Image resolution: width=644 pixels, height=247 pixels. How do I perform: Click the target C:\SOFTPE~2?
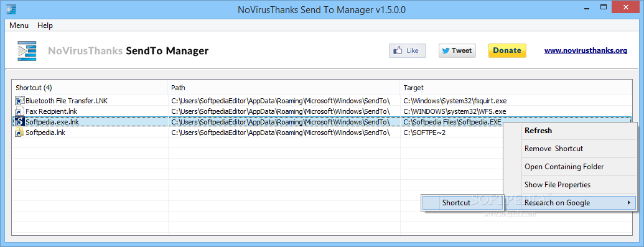[424, 133]
